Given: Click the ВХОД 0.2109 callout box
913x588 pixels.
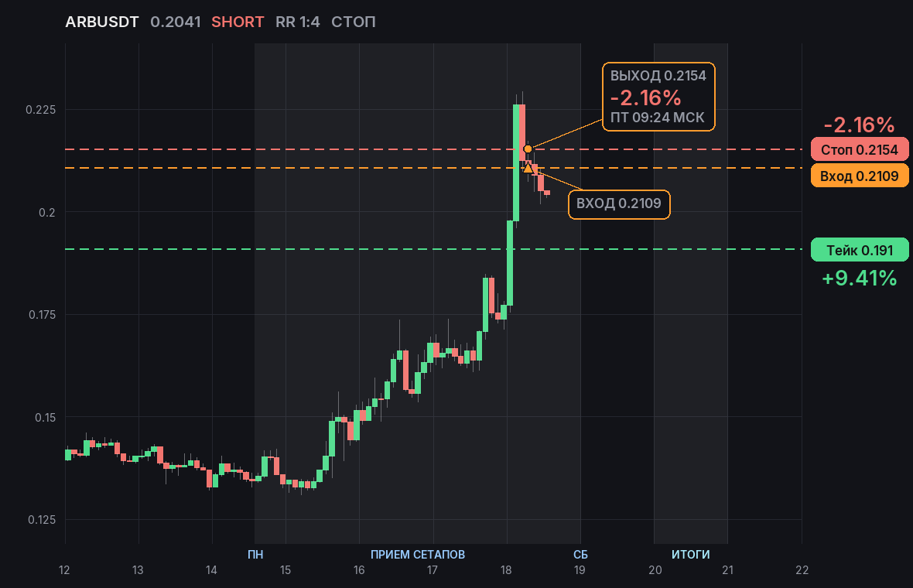Looking at the screenshot, I should (x=619, y=204).
